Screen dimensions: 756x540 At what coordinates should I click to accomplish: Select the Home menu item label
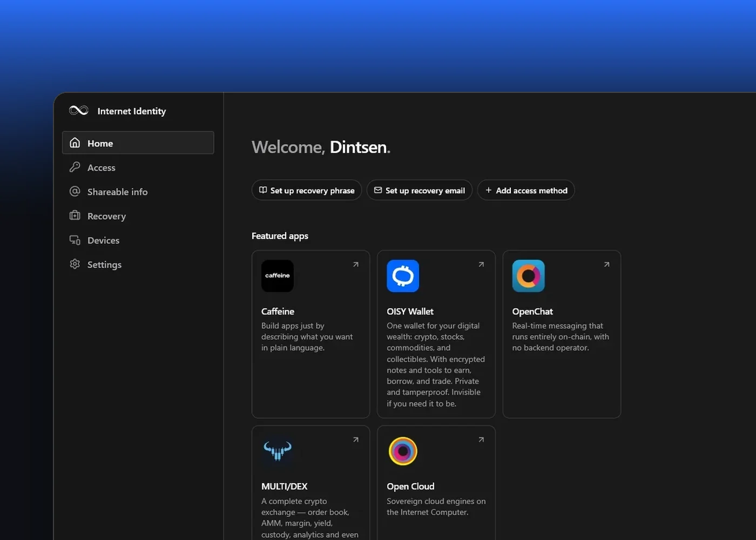[x=100, y=143]
